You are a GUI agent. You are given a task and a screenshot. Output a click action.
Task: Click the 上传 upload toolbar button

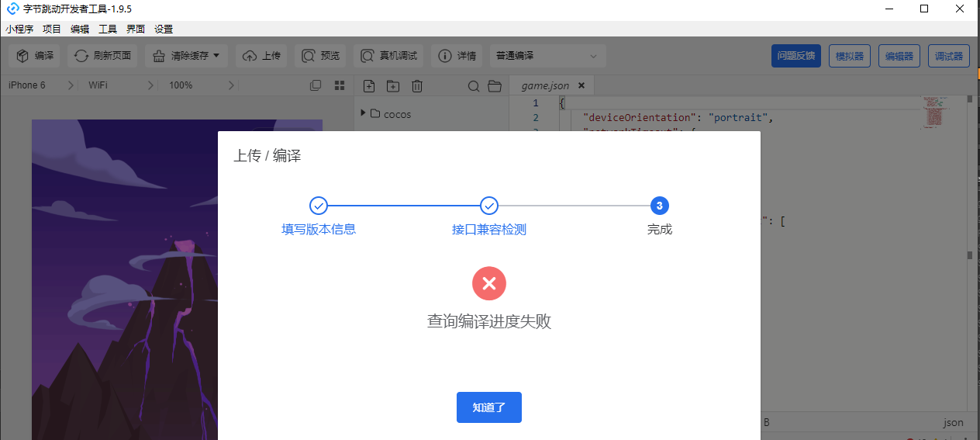click(261, 56)
